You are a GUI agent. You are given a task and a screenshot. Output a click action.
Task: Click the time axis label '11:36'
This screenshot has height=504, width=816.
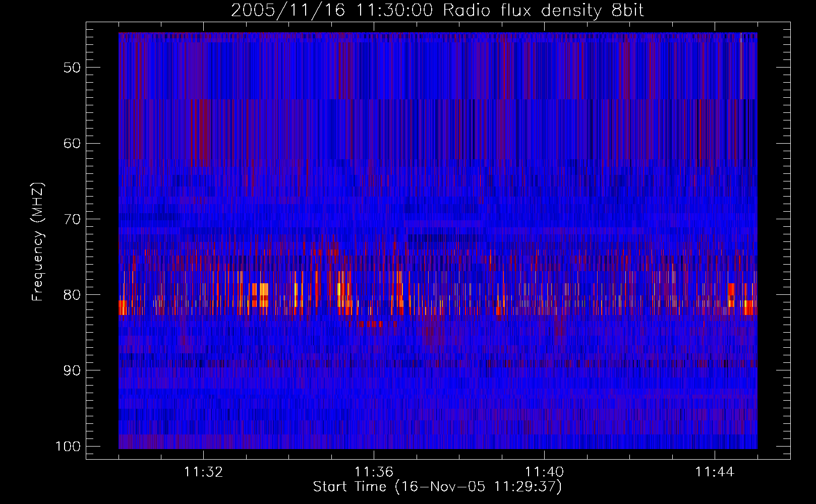point(374,472)
